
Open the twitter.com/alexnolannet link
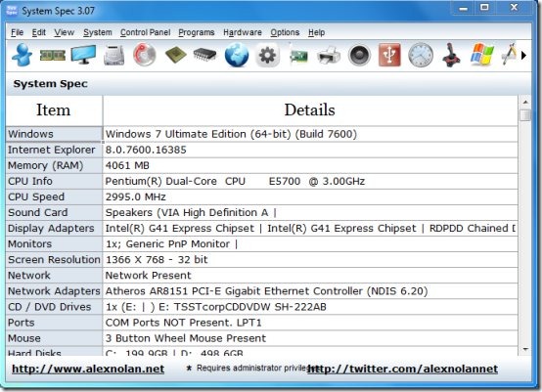pyautogui.click(x=403, y=369)
